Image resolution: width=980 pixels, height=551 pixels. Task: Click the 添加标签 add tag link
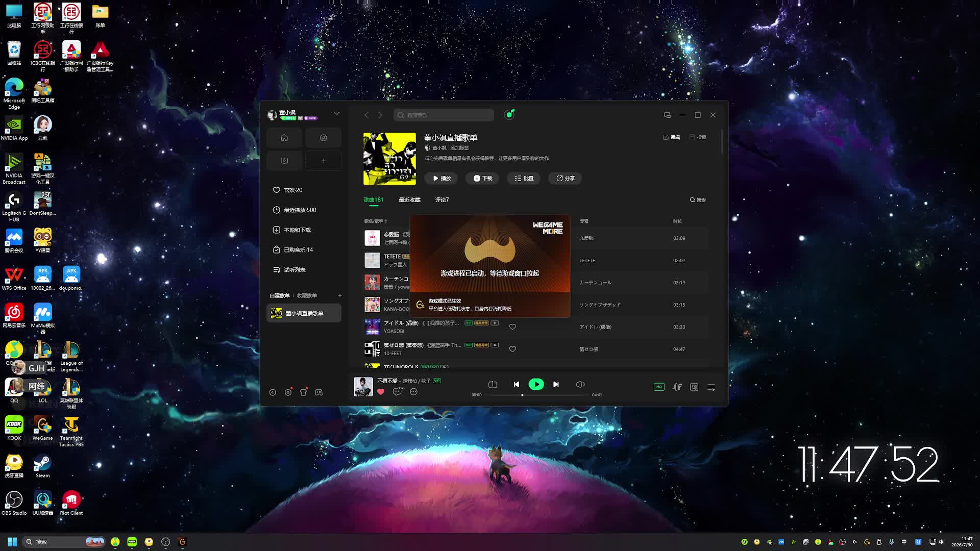coord(459,148)
